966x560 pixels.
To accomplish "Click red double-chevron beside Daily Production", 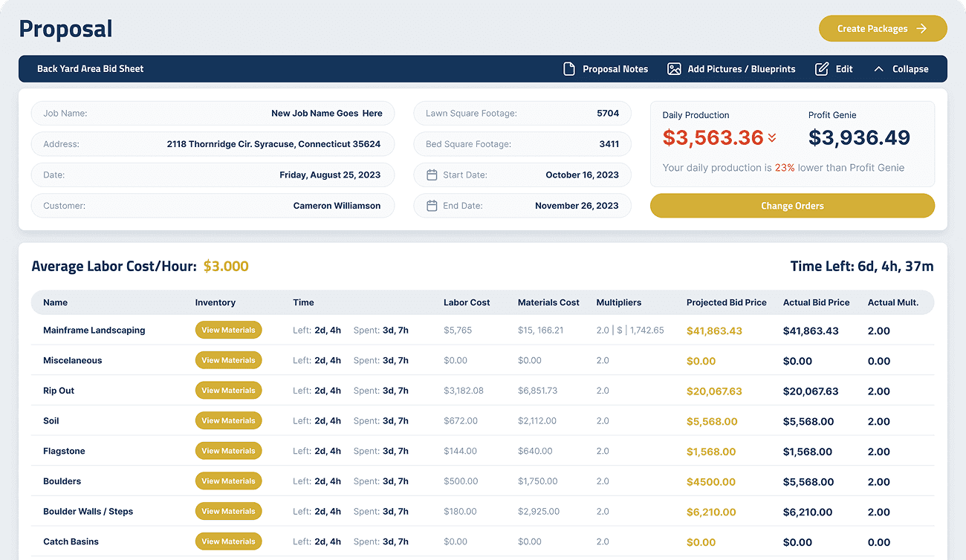I will 772,137.
